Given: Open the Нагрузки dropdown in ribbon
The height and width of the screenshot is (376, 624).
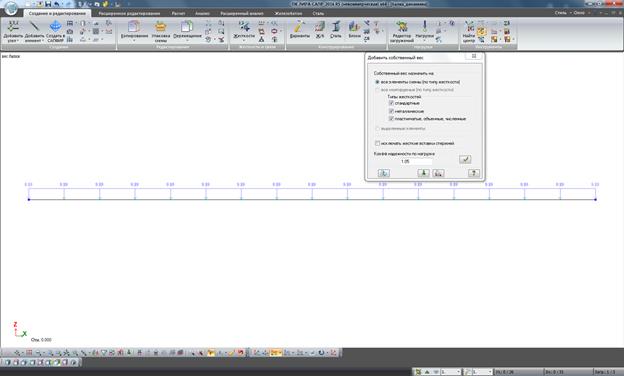Looking at the screenshot, I should 425,31.
